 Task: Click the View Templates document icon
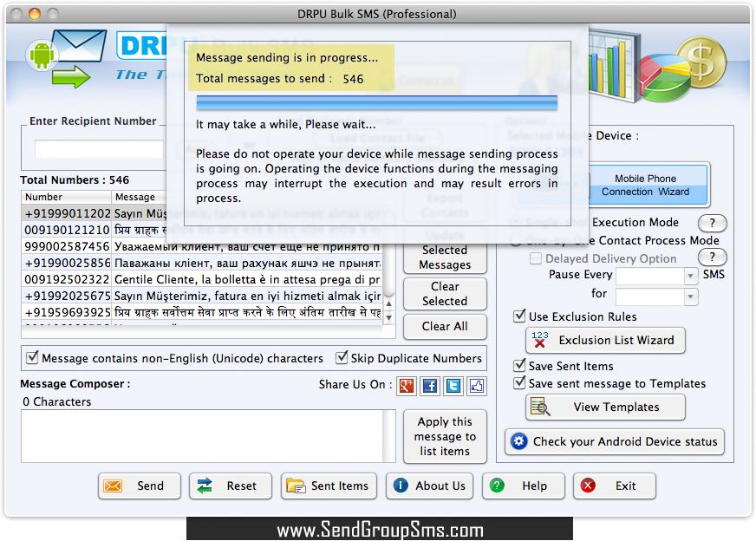tap(539, 407)
